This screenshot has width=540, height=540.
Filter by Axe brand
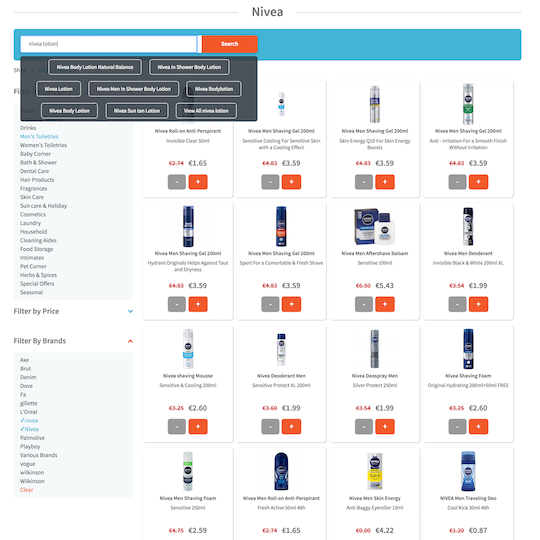pyautogui.click(x=24, y=360)
